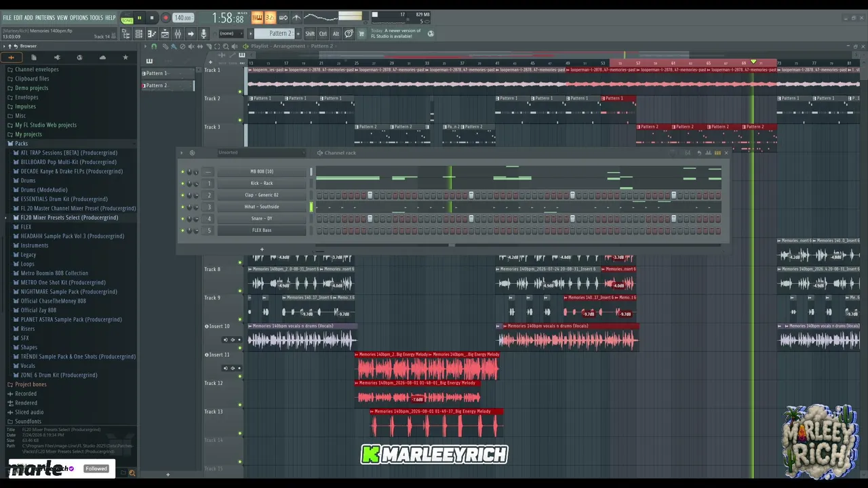
Task: Select the Playlist mute tool
Action: [191, 46]
